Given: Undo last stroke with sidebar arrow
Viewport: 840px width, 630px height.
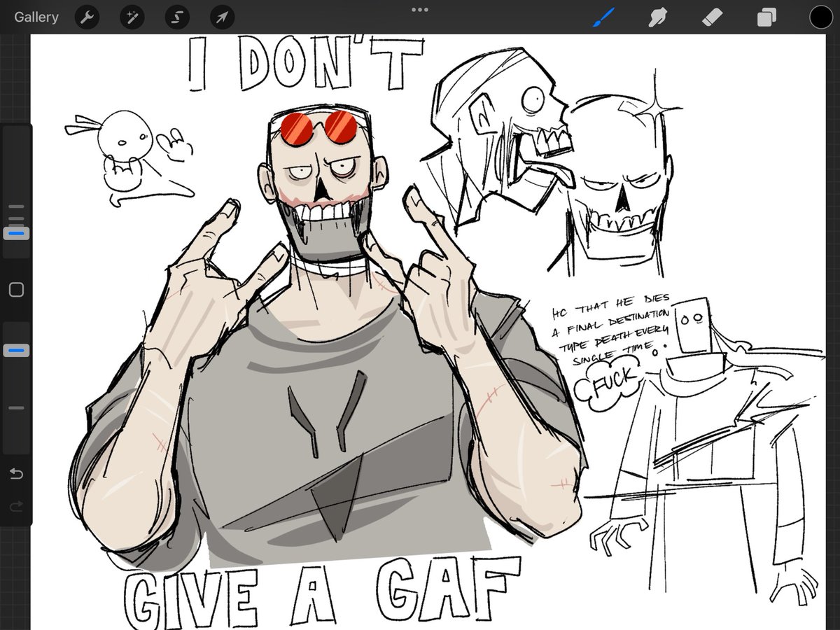Looking at the screenshot, I should (17, 475).
